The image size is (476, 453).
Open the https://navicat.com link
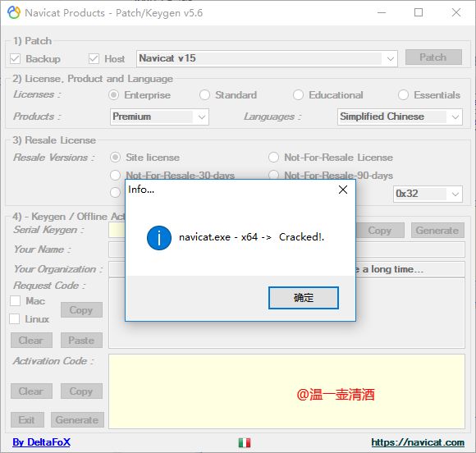click(x=418, y=442)
